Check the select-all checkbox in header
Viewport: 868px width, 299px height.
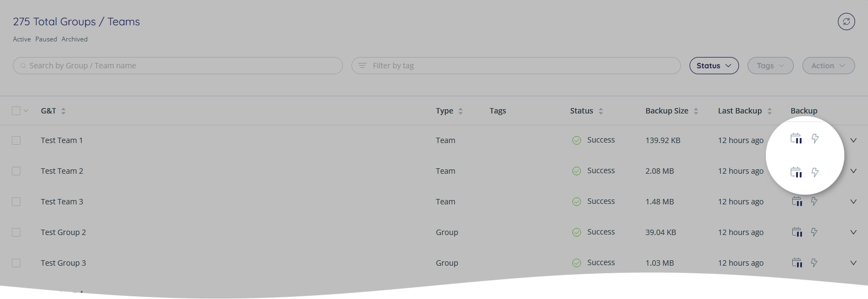pyautogui.click(x=16, y=111)
